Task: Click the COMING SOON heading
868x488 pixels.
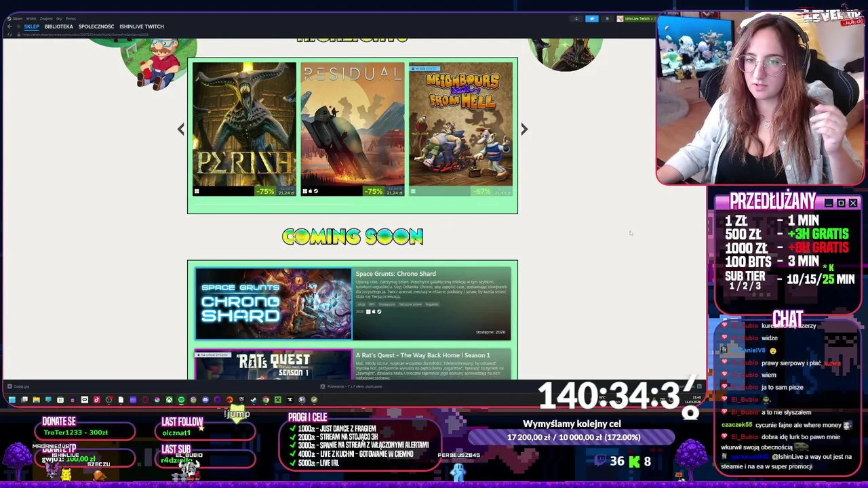Action: [353, 237]
